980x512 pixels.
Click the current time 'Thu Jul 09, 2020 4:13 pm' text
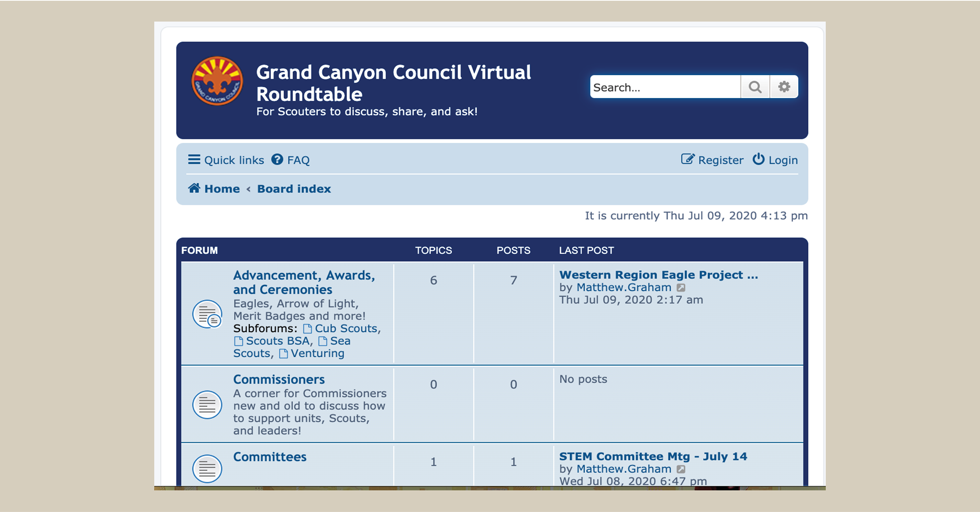[x=735, y=216]
